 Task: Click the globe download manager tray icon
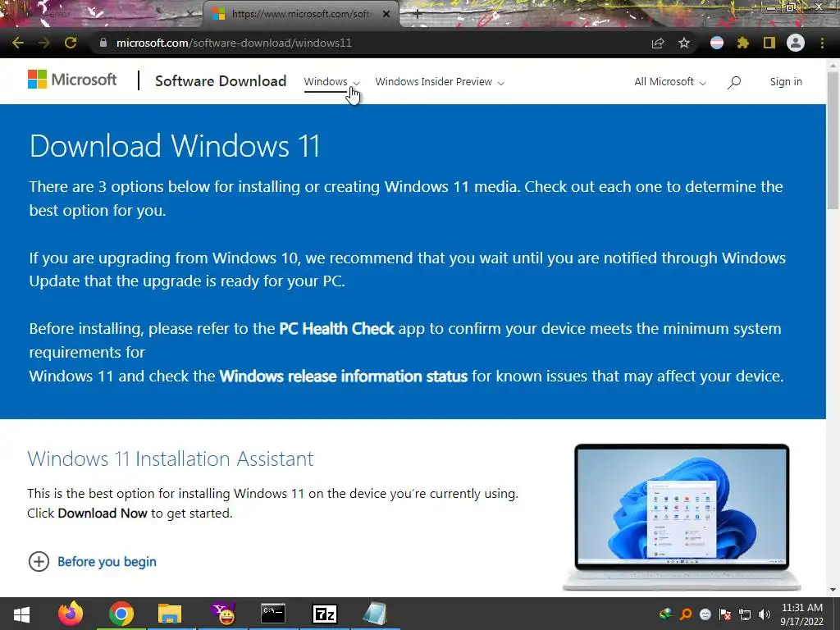coord(666,614)
